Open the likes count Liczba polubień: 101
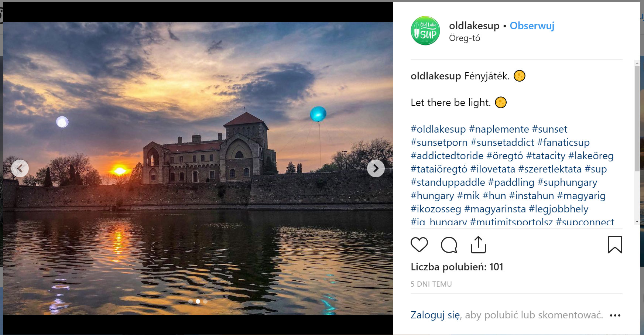This screenshot has height=335, width=644. (x=457, y=267)
